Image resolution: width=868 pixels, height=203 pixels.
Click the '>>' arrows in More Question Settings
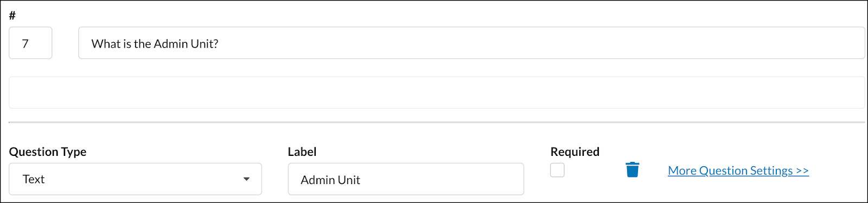click(x=802, y=171)
